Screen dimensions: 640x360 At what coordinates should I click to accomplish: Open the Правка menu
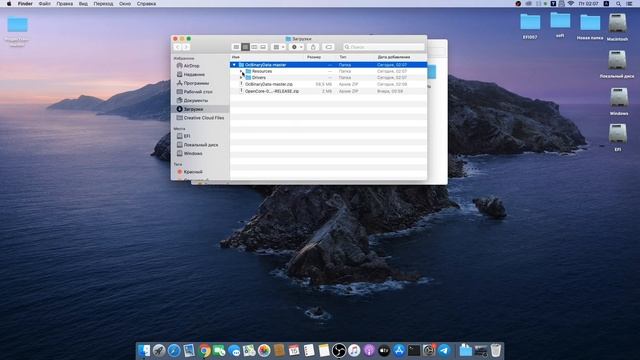pyautogui.click(x=64, y=4)
